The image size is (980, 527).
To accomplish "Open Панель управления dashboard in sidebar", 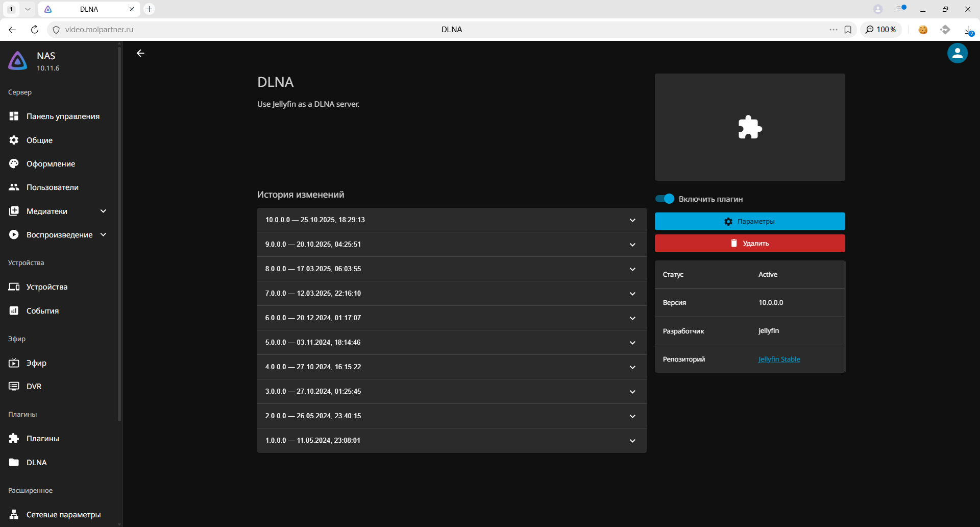I will click(x=62, y=116).
